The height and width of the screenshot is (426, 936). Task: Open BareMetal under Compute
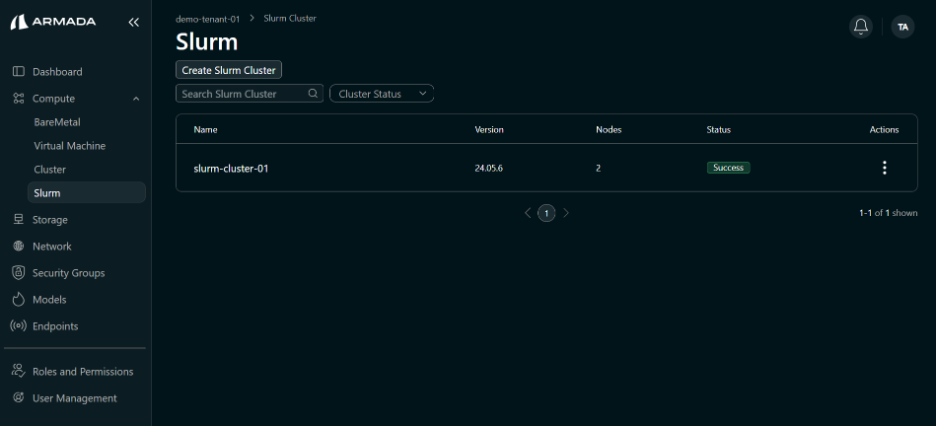point(57,122)
